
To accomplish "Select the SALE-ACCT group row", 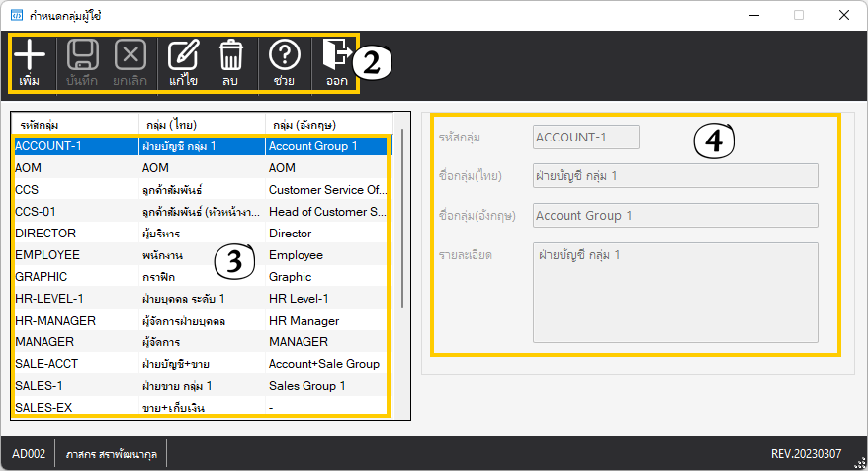I will point(198,364).
